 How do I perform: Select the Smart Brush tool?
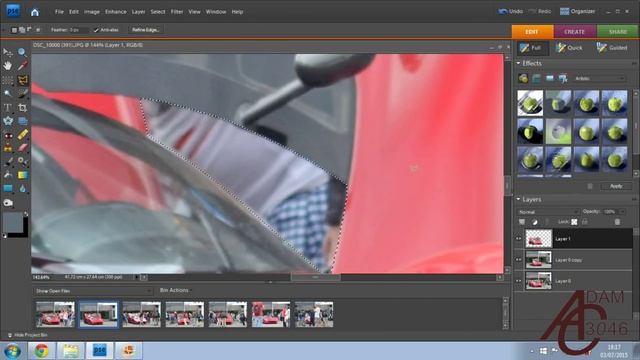click(22, 162)
